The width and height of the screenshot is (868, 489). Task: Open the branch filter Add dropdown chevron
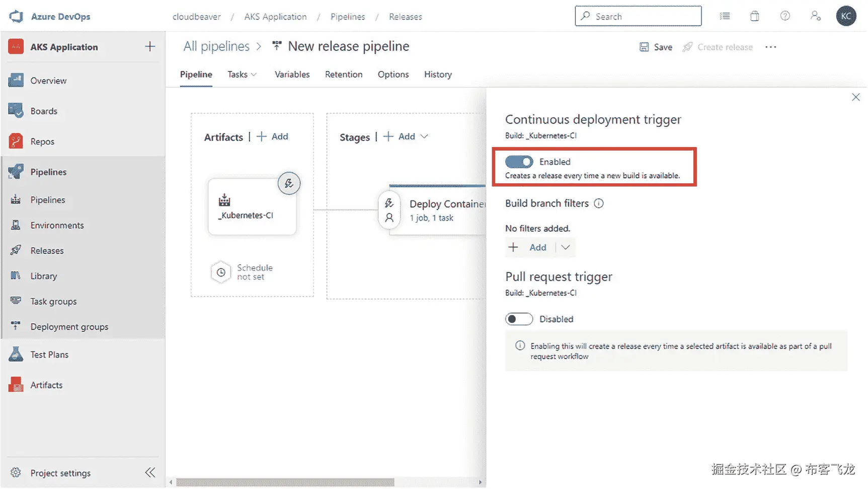point(566,247)
